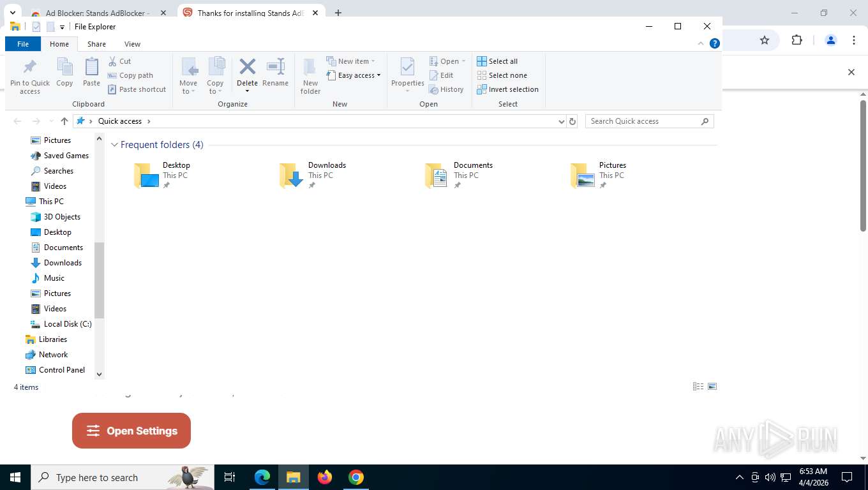Click the navigation pane scrollbar down arrow
The image size is (868, 490).
click(99, 375)
